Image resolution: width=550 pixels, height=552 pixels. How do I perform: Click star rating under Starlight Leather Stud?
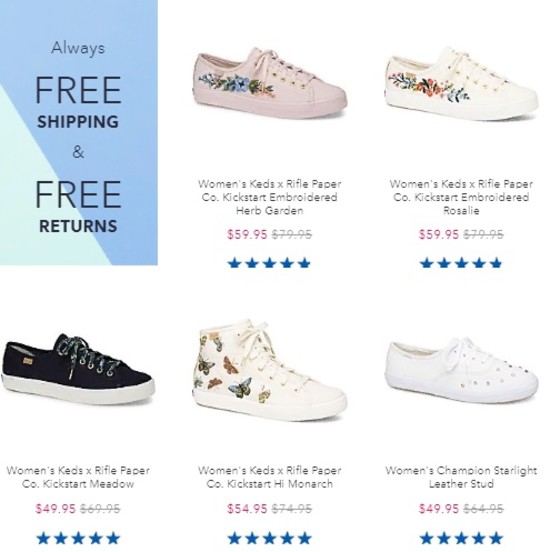[x=461, y=538]
